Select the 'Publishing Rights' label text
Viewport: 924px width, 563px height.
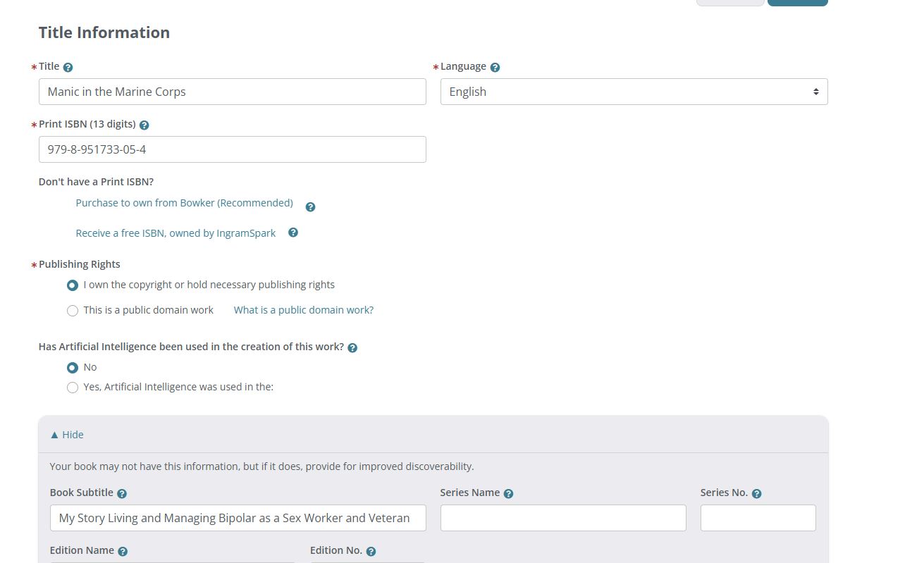(80, 264)
